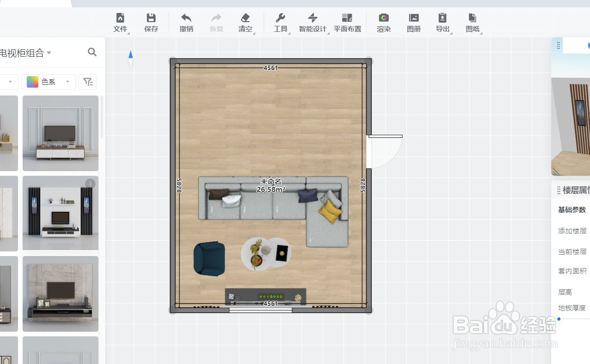590x364 pixels.
Task: Start rendering with the 渲染 camera icon
Action: [x=384, y=18]
